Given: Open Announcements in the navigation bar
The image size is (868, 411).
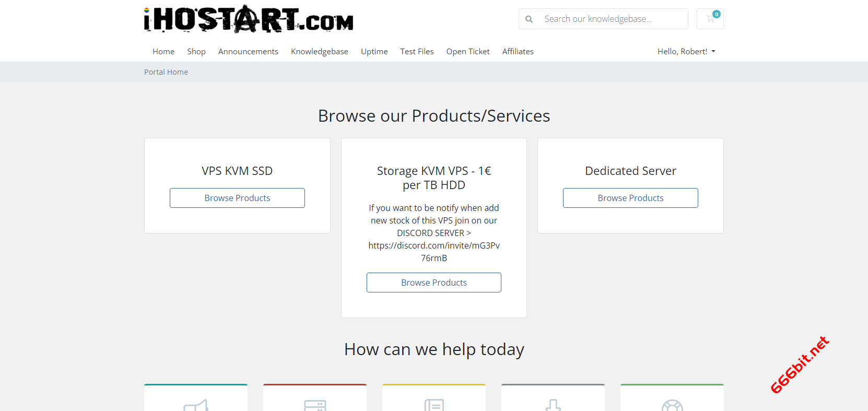Looking at the screenshot, I should (x=248, y=51).
